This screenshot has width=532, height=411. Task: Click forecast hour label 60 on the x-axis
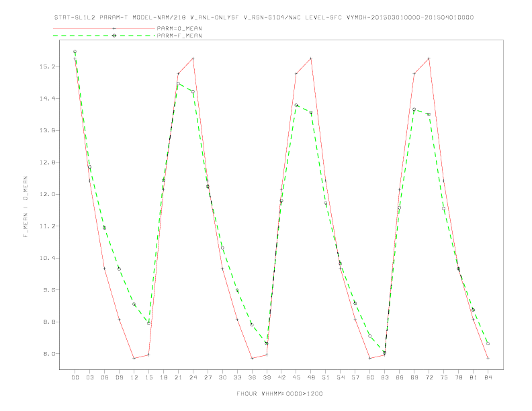(370, 377)
